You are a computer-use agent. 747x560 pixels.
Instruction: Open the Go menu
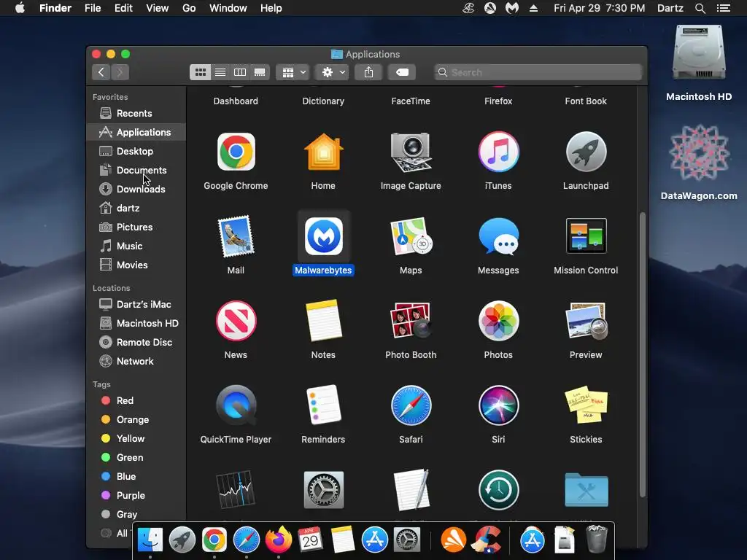pos(189,8)
